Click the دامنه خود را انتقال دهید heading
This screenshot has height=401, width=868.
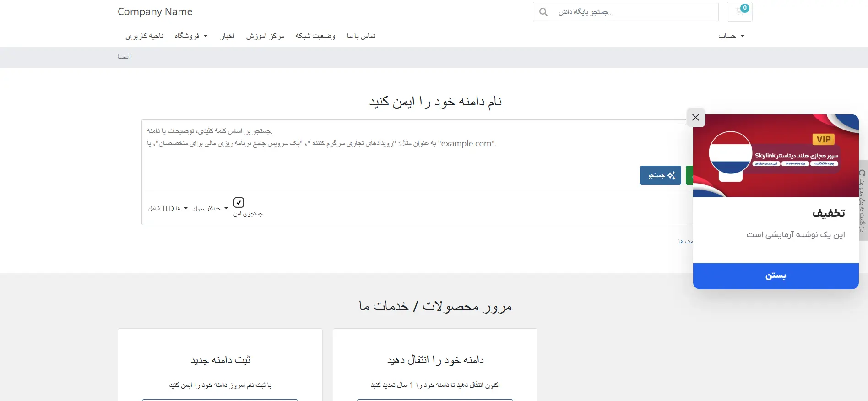coord(435,360)
